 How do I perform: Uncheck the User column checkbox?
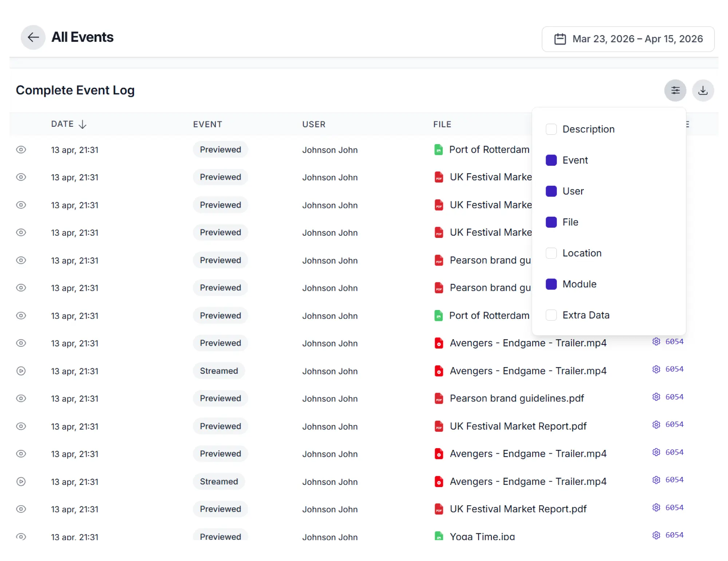pyautogui.click(x=551, y=191)
